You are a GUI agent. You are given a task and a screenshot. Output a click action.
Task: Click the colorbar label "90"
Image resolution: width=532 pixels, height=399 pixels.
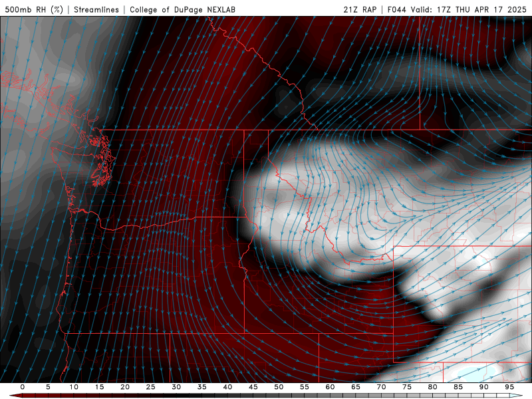(483, 387)
